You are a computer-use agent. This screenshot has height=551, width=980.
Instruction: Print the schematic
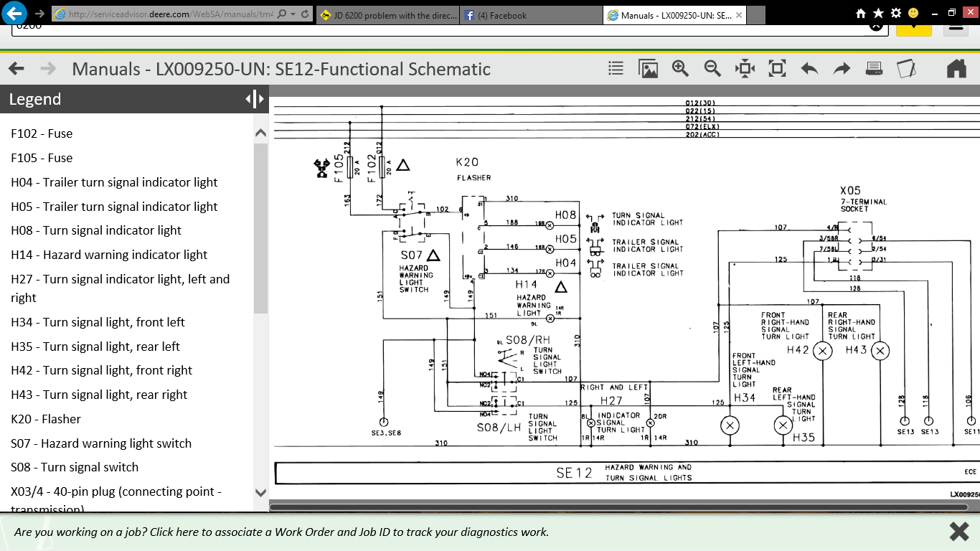point(874,69)
